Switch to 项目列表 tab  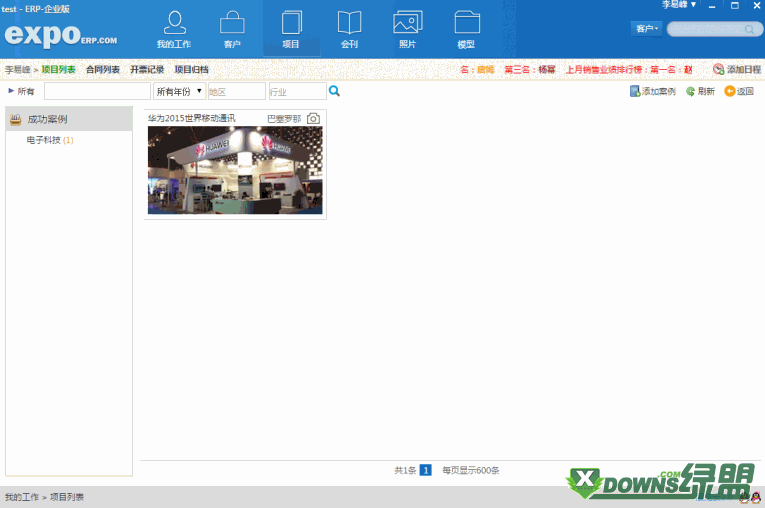click(59, 69)
